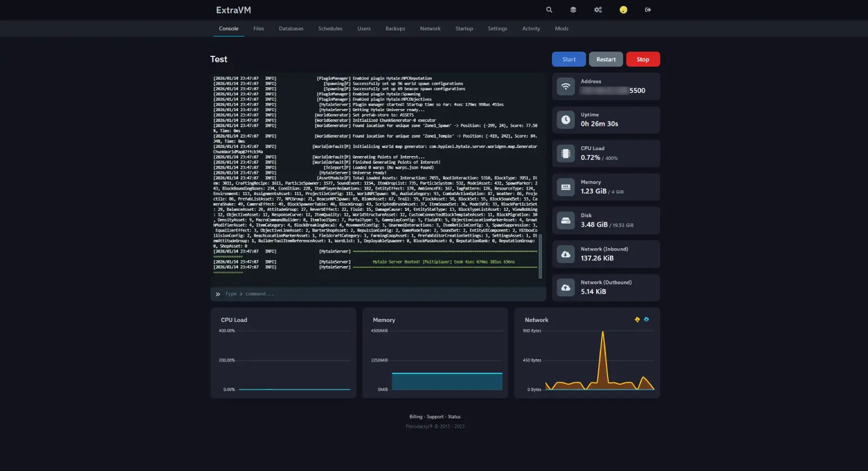Click the server list layers icon
This screenshot has height=471, width=868.
(x=573, y=10)
